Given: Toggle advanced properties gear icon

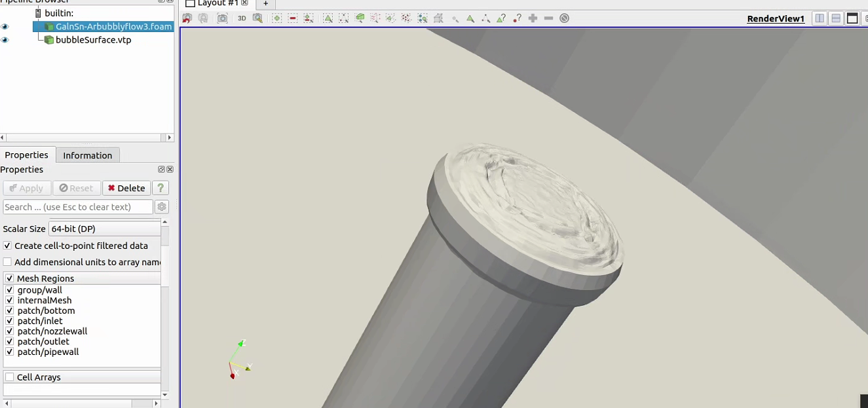Looking at the screenshot, I should [x=162, y=207].
